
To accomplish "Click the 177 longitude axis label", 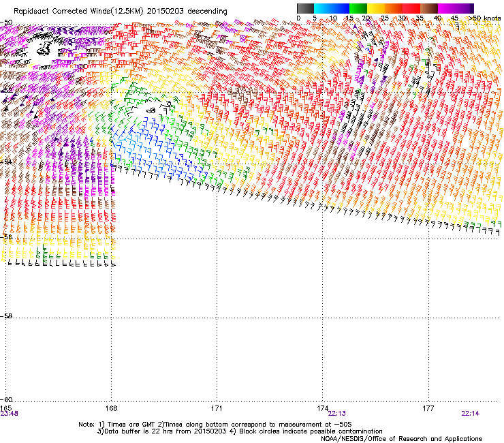I will coord(428,408).
